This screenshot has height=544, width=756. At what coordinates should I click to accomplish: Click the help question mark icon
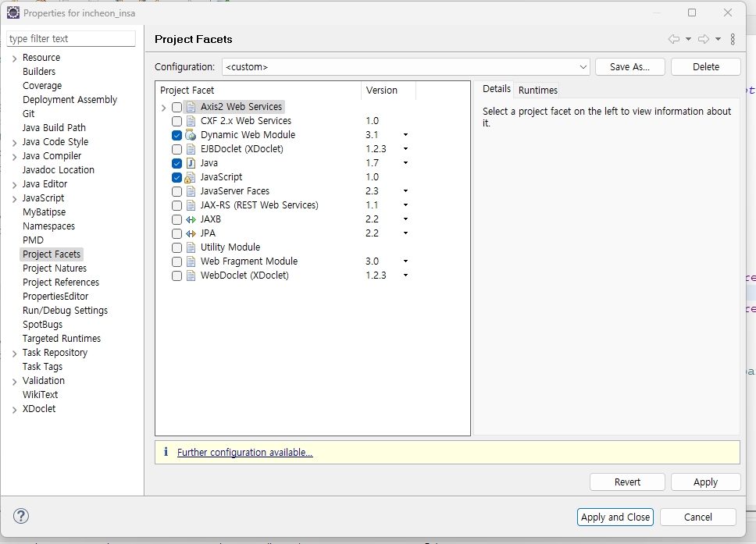[21, 516]
